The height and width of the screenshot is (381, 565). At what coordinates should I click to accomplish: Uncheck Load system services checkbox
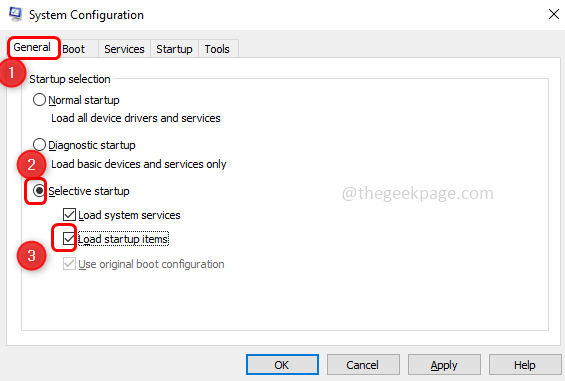click(x=69, y=214)
